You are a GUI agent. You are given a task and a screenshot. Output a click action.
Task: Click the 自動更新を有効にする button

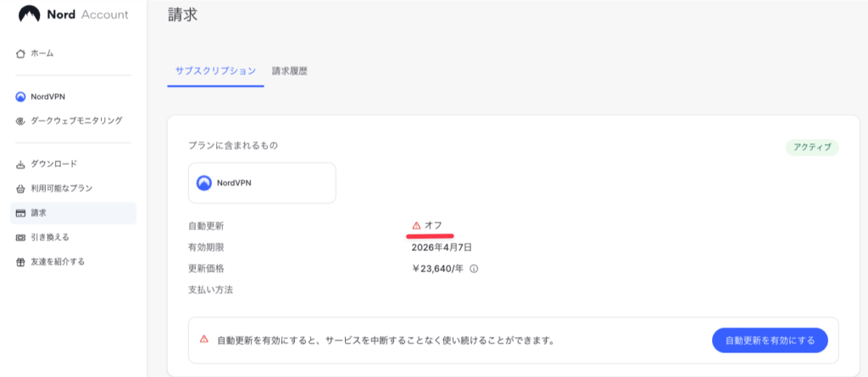pos(770,341)
